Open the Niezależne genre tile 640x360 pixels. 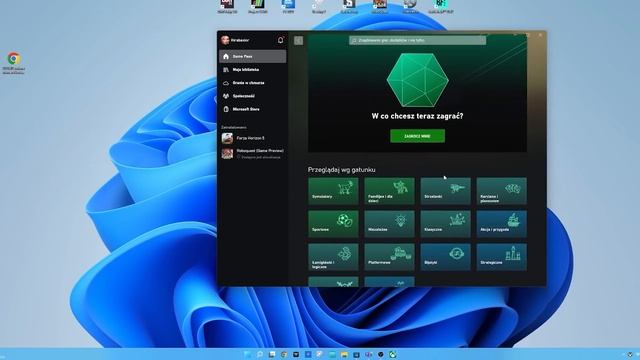389,224
